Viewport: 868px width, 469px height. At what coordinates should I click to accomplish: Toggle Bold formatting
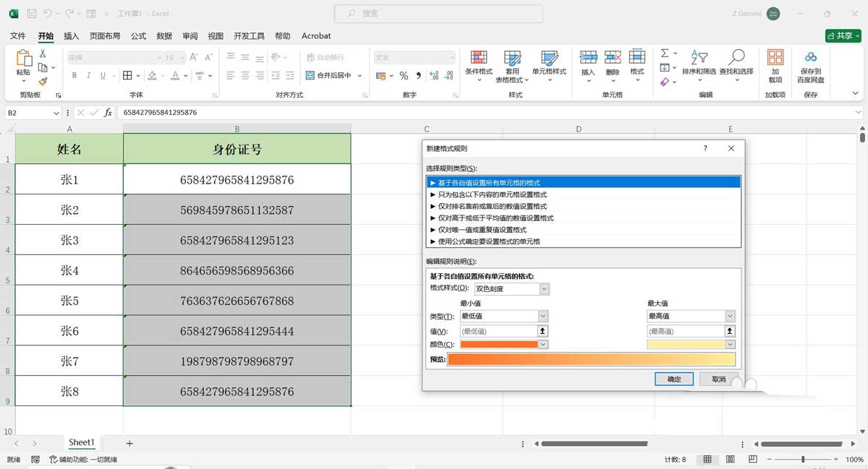tap(75, 75)
